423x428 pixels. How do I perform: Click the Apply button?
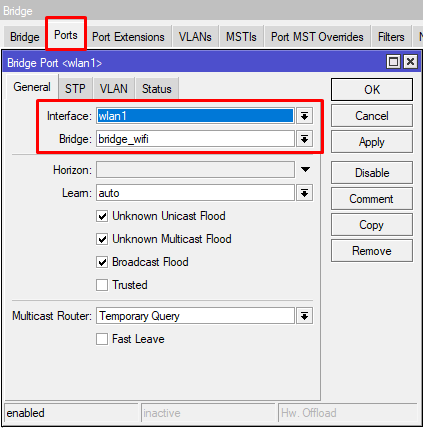[372, 142]
